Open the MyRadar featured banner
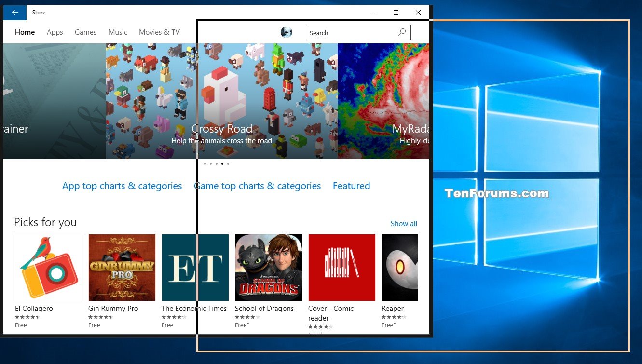This screenshot has height=364, width=642. [x=383, y=101]
